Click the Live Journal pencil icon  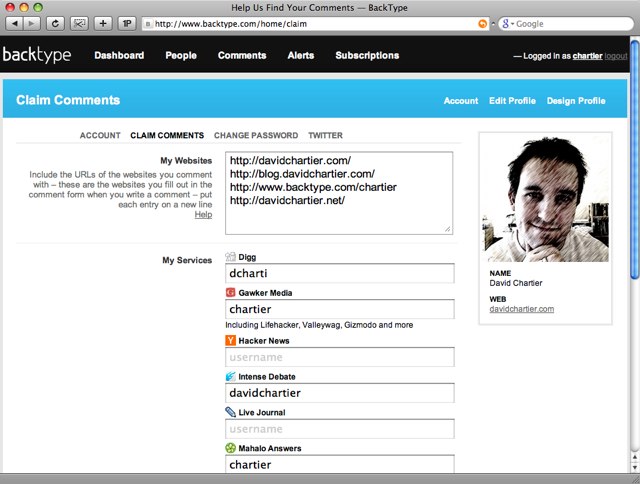pyautogui.click(x=230, y=412)
